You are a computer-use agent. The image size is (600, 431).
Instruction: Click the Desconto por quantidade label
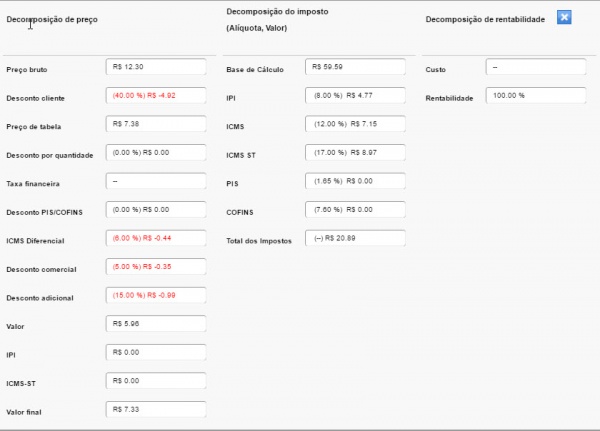[50, 155]
